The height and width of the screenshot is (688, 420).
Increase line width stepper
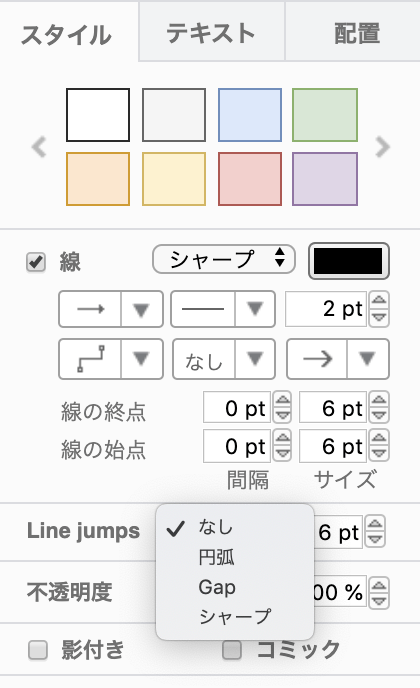point(379,301)
